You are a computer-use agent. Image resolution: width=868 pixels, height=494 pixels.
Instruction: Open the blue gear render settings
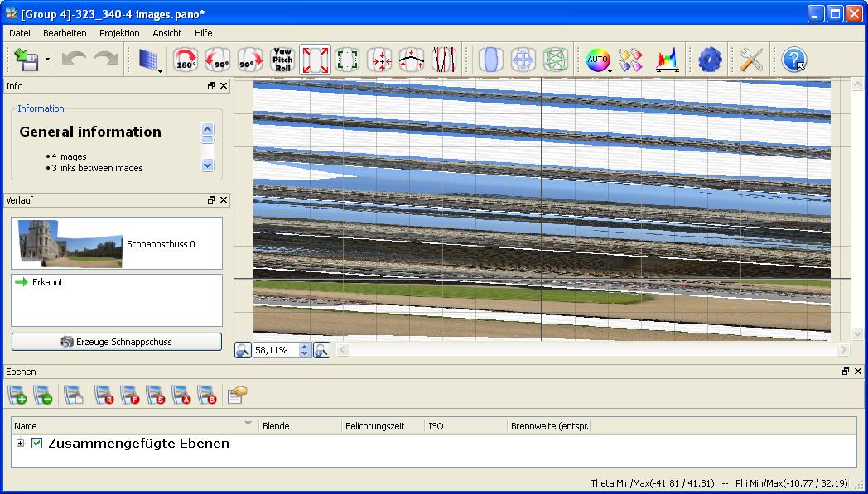tap(710, 60)
